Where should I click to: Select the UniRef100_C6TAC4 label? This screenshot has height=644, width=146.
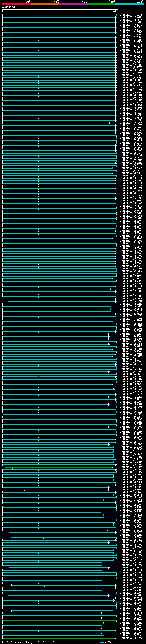tap(131, 58)
